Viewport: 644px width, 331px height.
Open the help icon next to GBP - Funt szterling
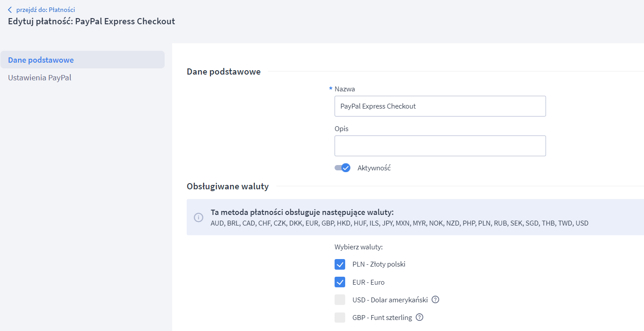pyautogui.click(x=419, y=317)
